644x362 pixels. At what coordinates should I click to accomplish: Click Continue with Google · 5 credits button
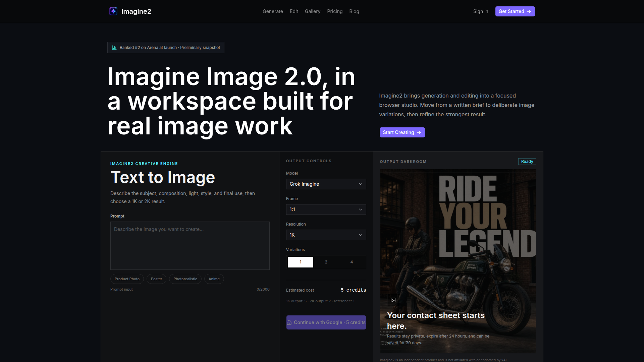pos(326,322)
